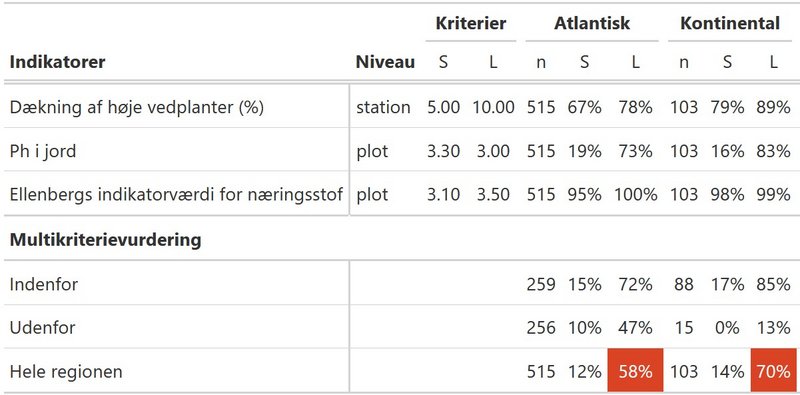
Task: Click the station level cell
Action: tap(383, 108)
